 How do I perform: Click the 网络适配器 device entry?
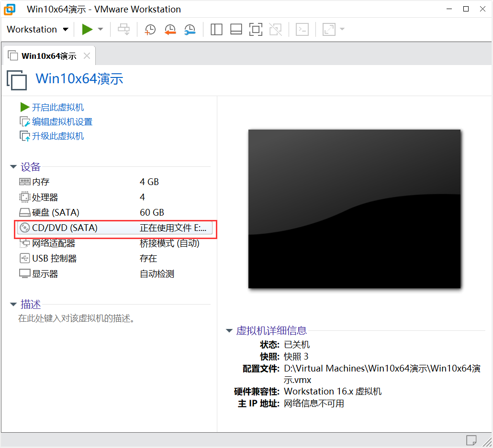[x=54, y=243]
